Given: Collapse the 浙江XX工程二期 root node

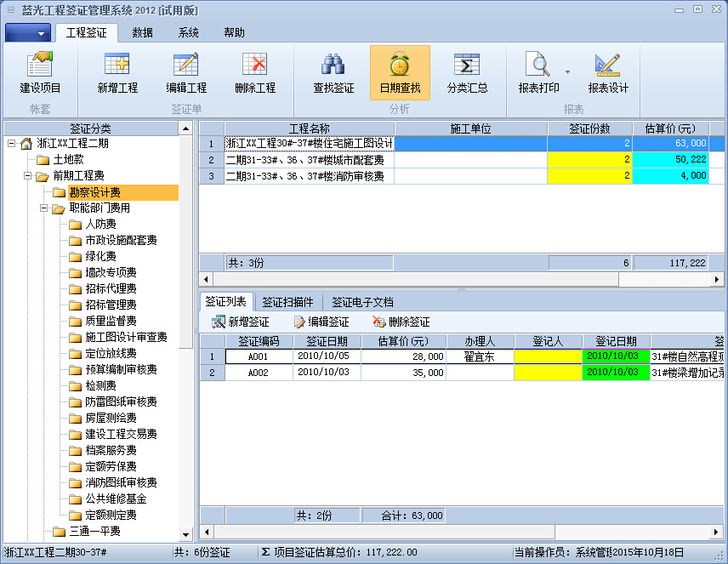Looking at the screenshot, I should pyautogui.click(x=11, y=144).
